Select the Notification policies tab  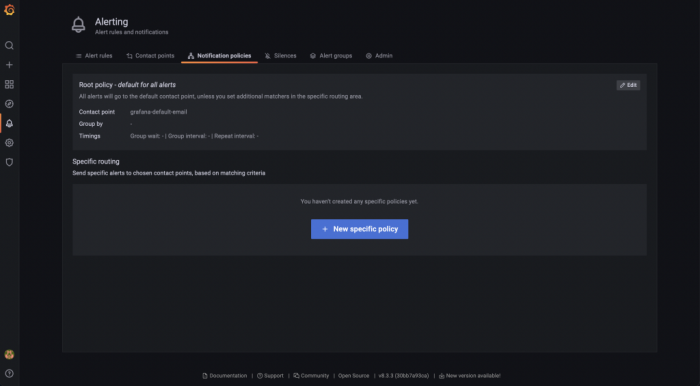point(219,56)
